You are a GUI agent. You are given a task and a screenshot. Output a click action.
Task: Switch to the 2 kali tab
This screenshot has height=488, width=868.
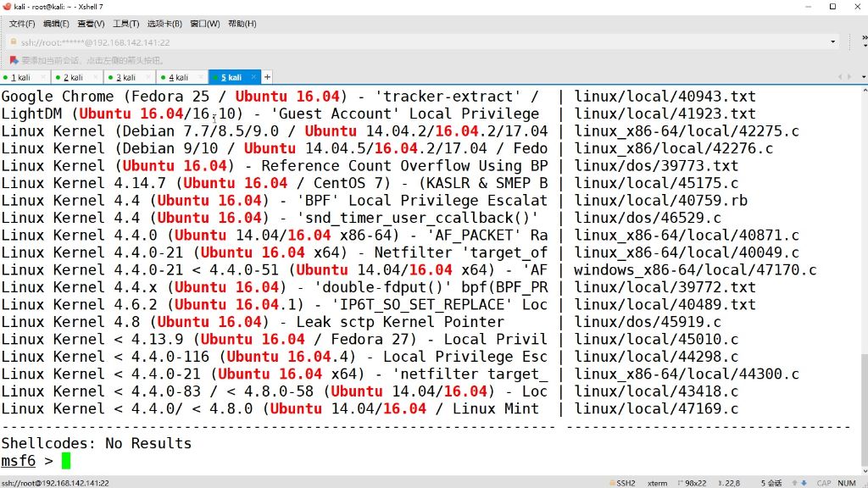(73, 77)
